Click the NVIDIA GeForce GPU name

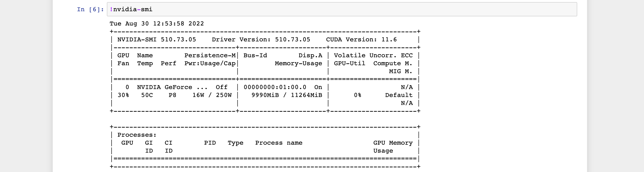172,87
